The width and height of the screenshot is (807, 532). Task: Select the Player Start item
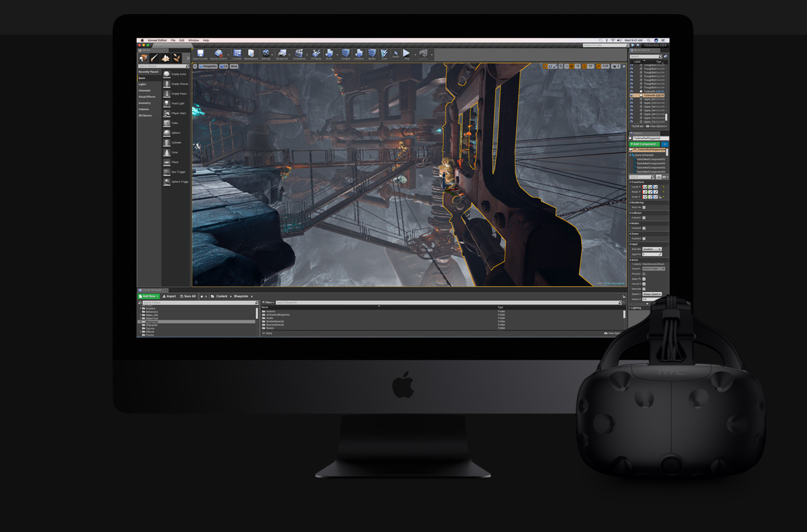(x=177, y=113)
